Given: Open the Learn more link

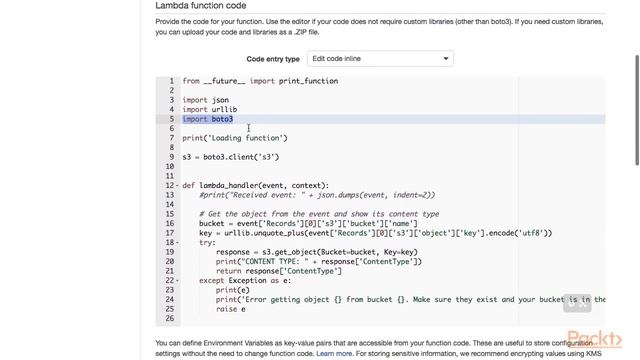Looking at the screenshot, I should [x=334, y=353].
